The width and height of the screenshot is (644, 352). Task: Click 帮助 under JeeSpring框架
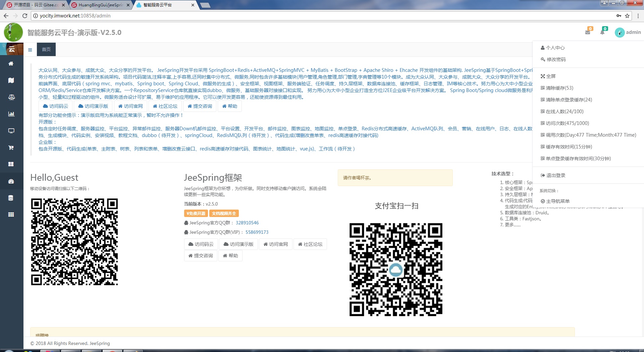230,256
